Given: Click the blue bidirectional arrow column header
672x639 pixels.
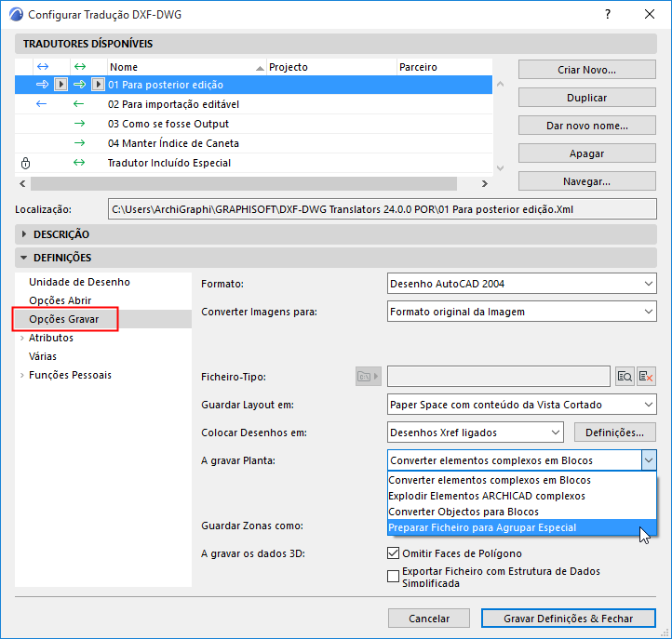Looking at the screenshot, I should tap(43, 66).
